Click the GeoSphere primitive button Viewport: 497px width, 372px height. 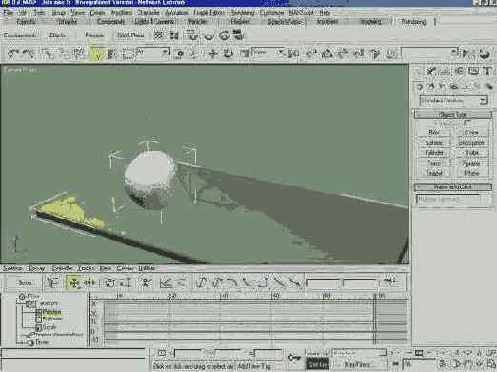coord(471,143)
